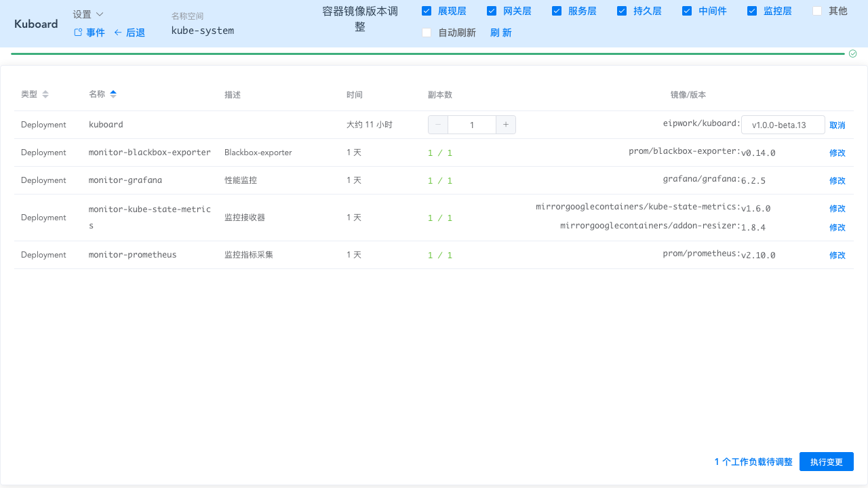Click the 6.2.5 grafana version text
Viewport: 868px width, 488px height.
pos(753,181)
